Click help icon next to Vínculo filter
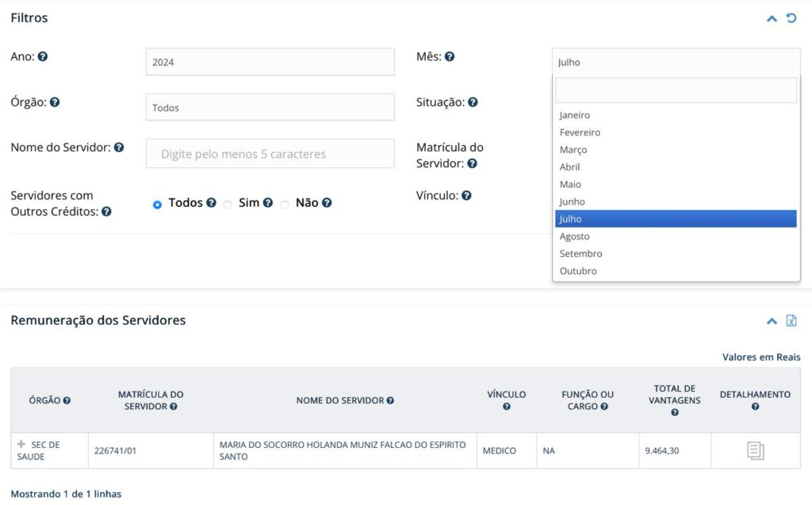This screenshot has width=812, height=505. point(466,196)
